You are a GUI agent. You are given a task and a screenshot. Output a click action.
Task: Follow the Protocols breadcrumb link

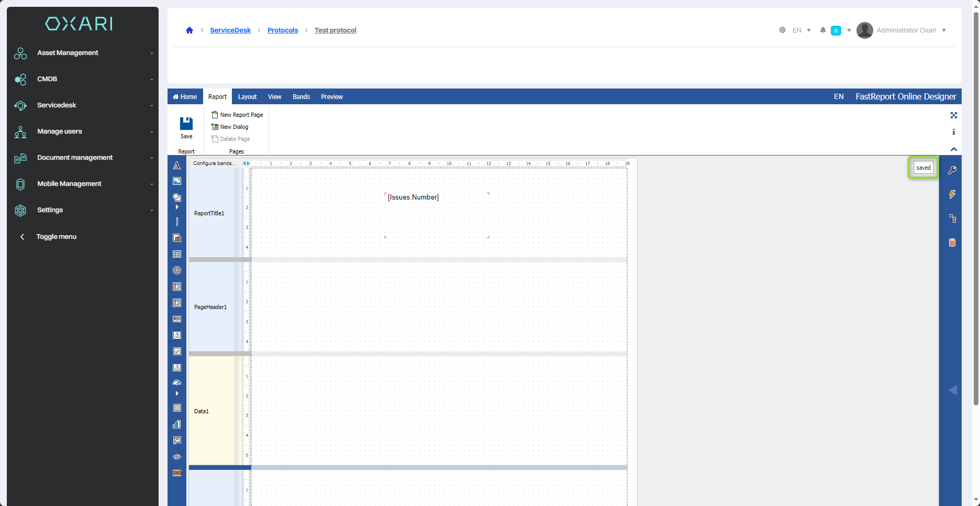click(x=283, y=30)
